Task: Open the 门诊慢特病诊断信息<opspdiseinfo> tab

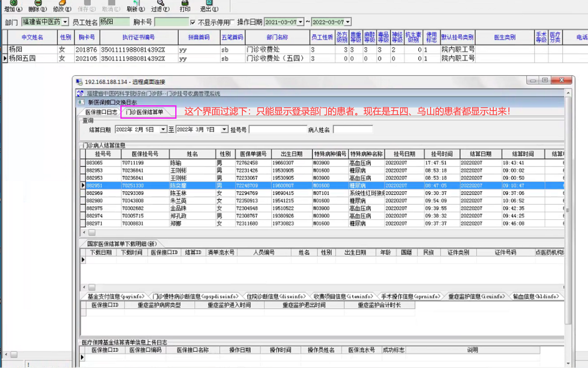Action: (195, 296)
